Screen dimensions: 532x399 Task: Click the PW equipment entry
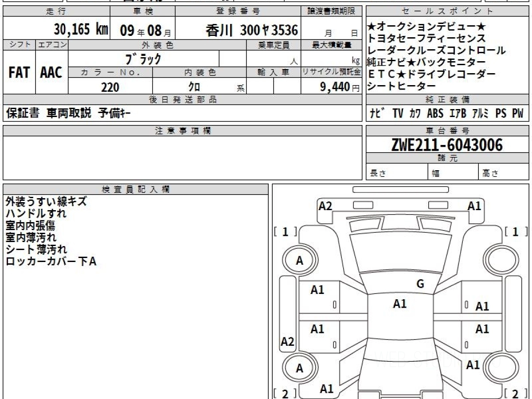pyautogui.click(x=518, y=113)
